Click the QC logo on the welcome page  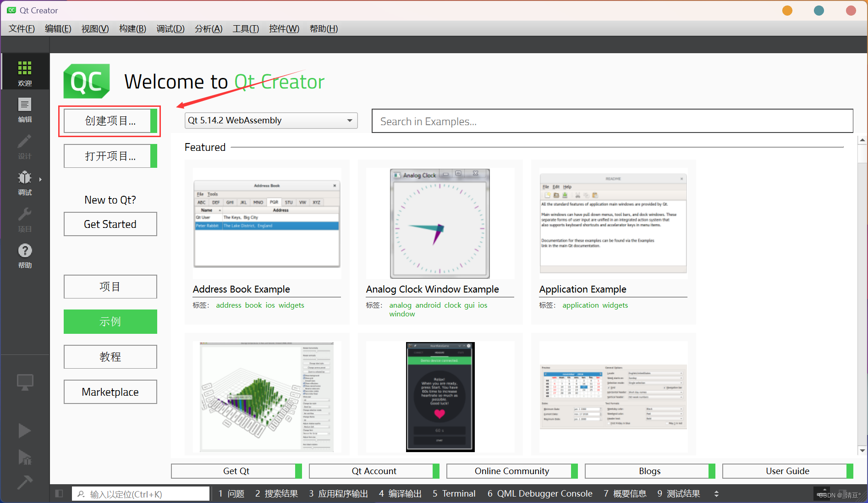click(x=87, y=82)
